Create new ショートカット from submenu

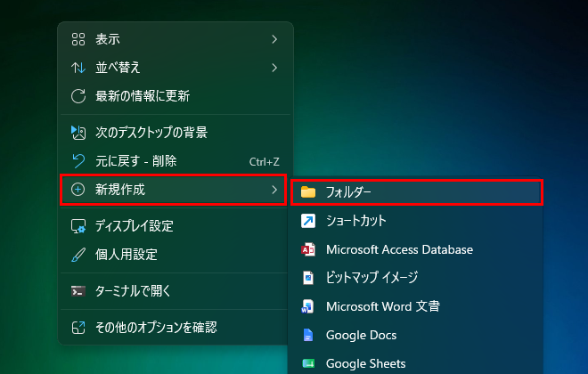pyautogui.click(x=417, y=221)
